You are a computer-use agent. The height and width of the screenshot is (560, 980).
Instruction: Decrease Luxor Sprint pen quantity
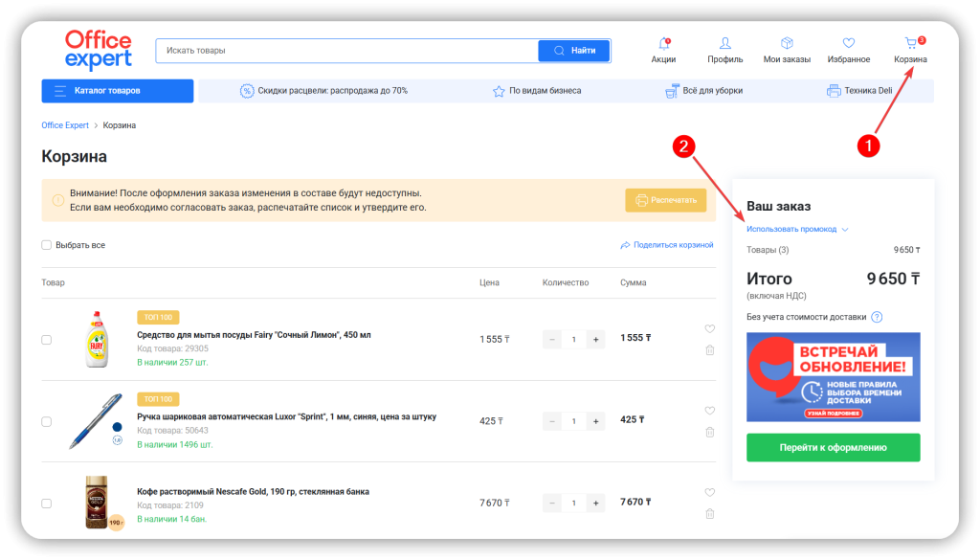pyautogui.click(x=552, y=421)
